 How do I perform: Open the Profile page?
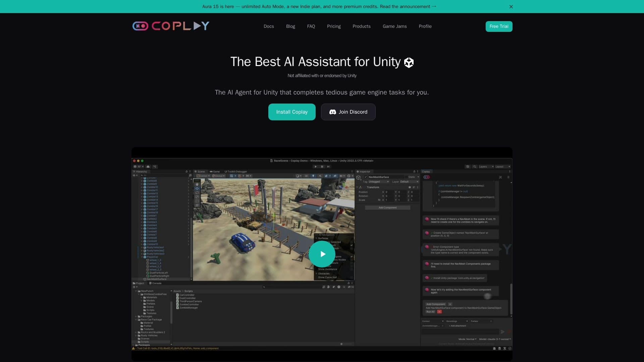click(425, 26)
